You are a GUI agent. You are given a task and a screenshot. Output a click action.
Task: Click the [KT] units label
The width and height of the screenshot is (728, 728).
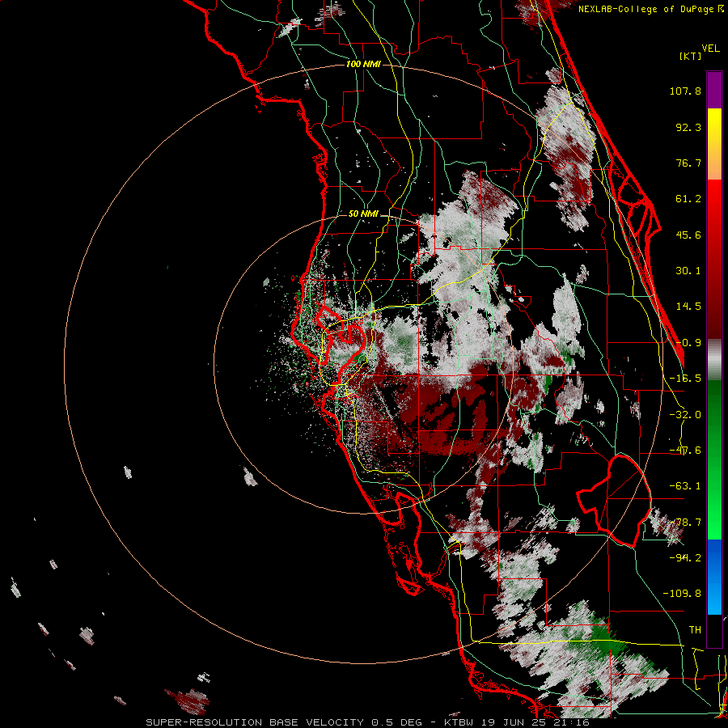pyautogui.click(x=691, y=56)
